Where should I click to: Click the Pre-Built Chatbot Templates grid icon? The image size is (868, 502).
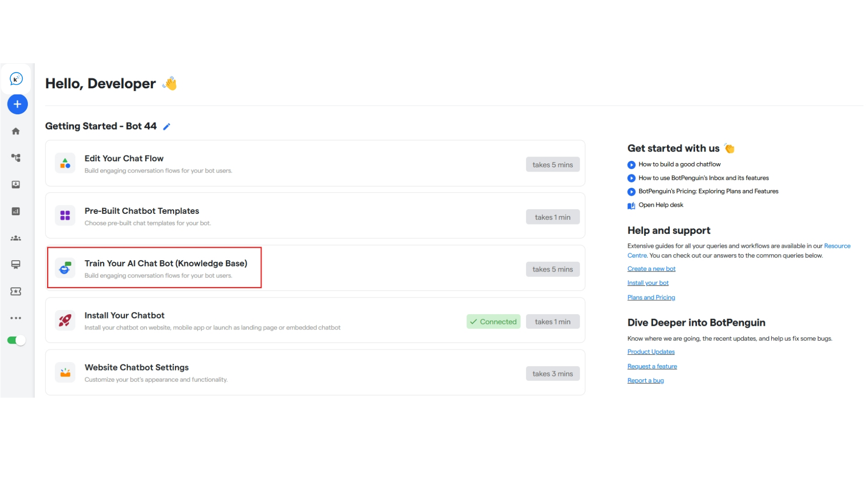[x=65, y=216]
